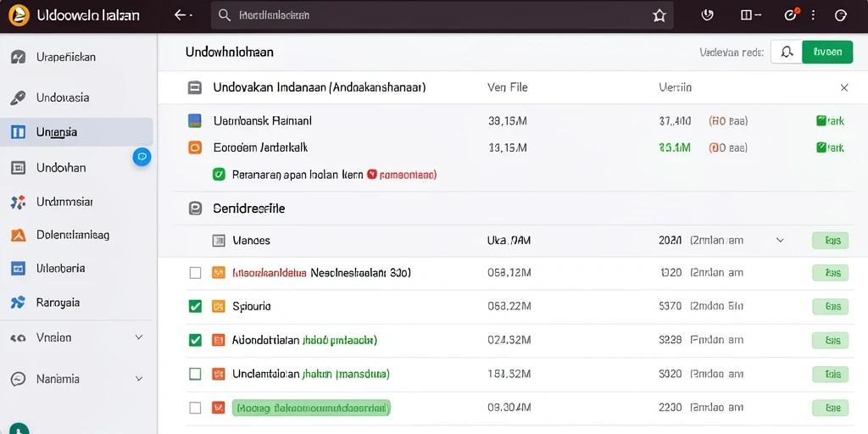Click the blue chat bubble button
The height and width of the screenshot is (434, 868).
(142, 157)
